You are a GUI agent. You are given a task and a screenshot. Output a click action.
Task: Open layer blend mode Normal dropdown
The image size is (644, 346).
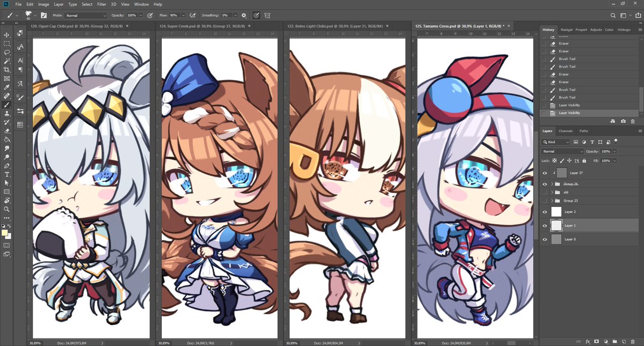[x=563, y=151]
